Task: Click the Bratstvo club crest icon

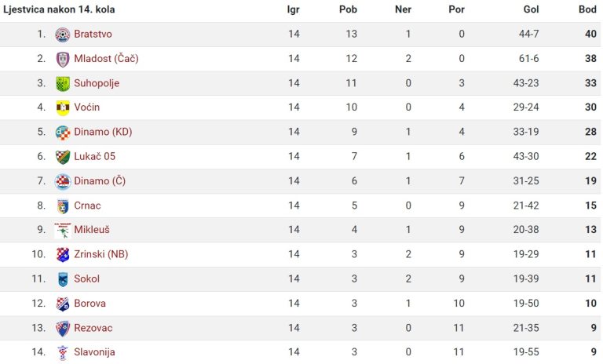Action: (x=63, y=35)
